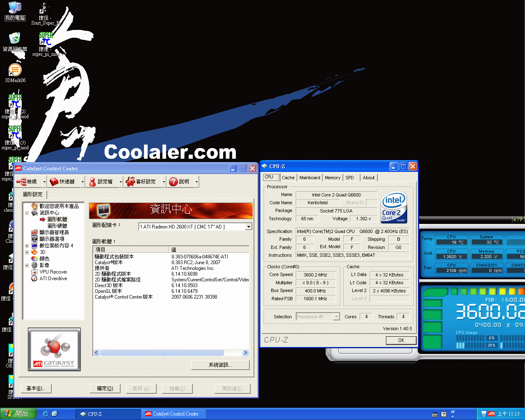Click the 快速鍵 hotkeys toolbar icon

(62, 181)
